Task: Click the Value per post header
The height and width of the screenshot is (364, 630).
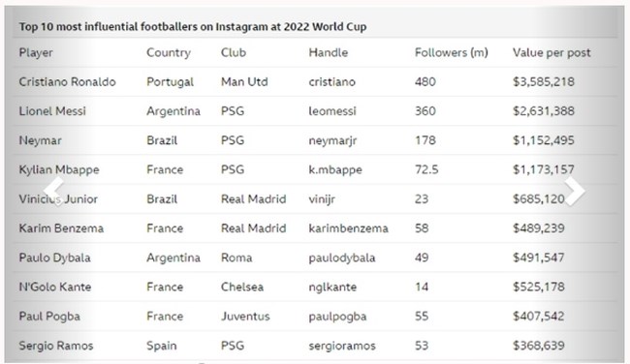Action: [551, 52]
